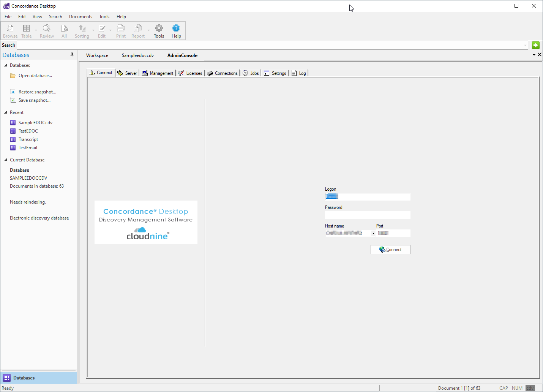This screenshot has height=392, width=543.
Task: Run search with the green arrow button
Action: [x=536, y=45]
